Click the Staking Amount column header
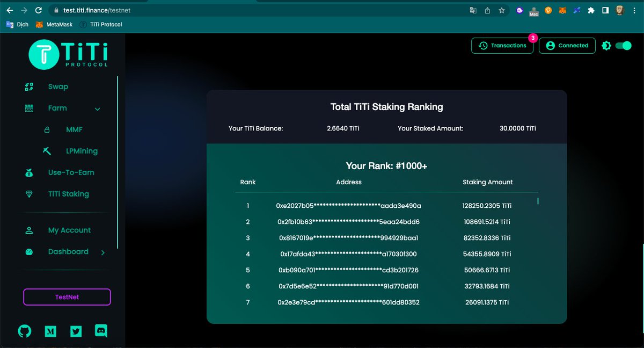 click(x=488, y=182)
